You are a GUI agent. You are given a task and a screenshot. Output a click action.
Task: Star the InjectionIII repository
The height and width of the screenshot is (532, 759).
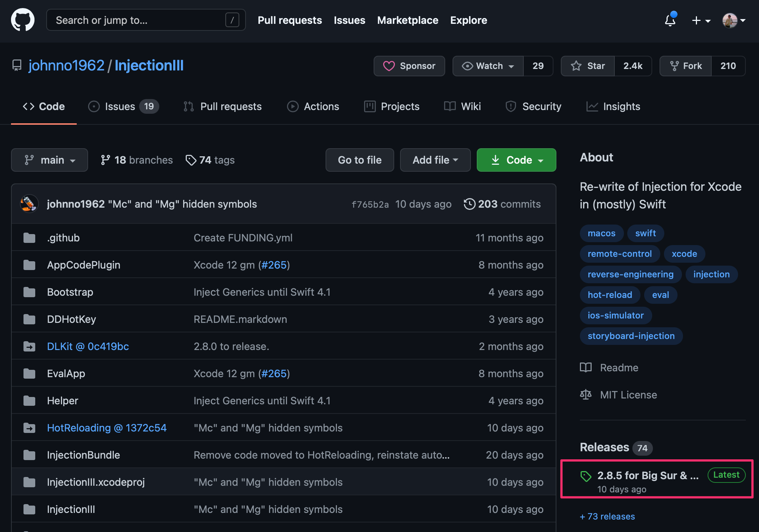pyautogui.click(x=588, y=66)
